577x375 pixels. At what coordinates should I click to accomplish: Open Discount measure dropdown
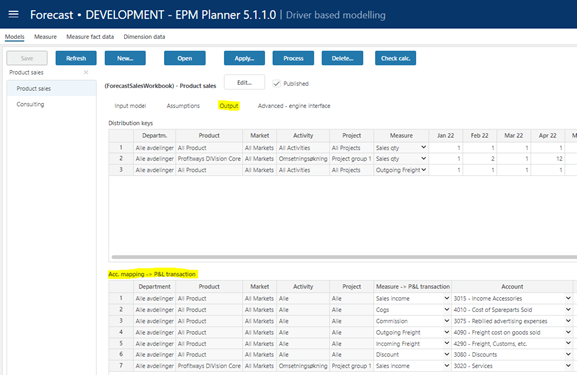point(446,354)
